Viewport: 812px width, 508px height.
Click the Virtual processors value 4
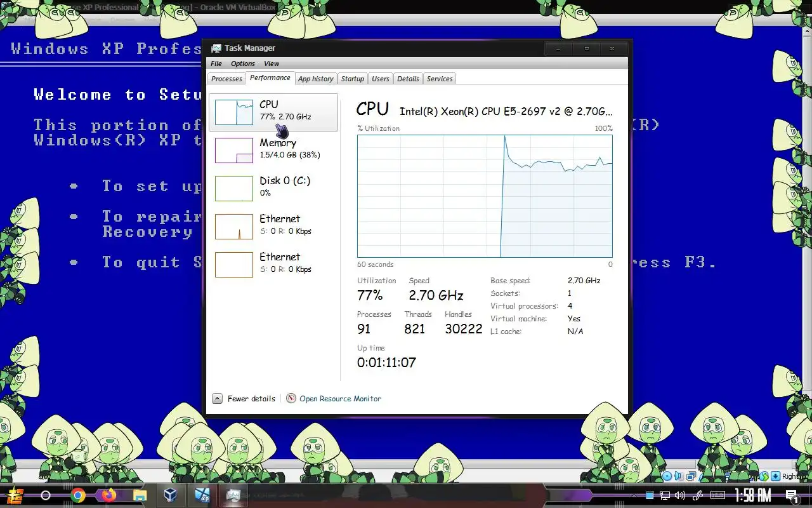coord(570,306)
